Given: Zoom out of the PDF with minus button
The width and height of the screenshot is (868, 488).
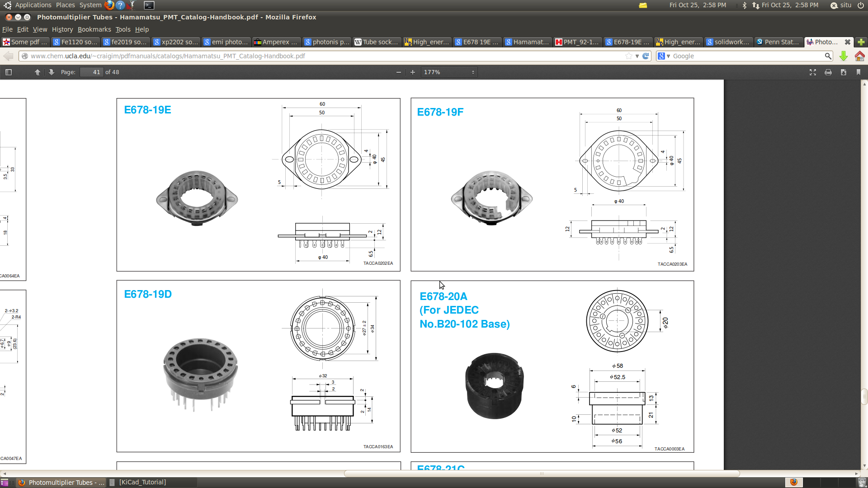Looking at the screenshot, I should coord(398,72).
